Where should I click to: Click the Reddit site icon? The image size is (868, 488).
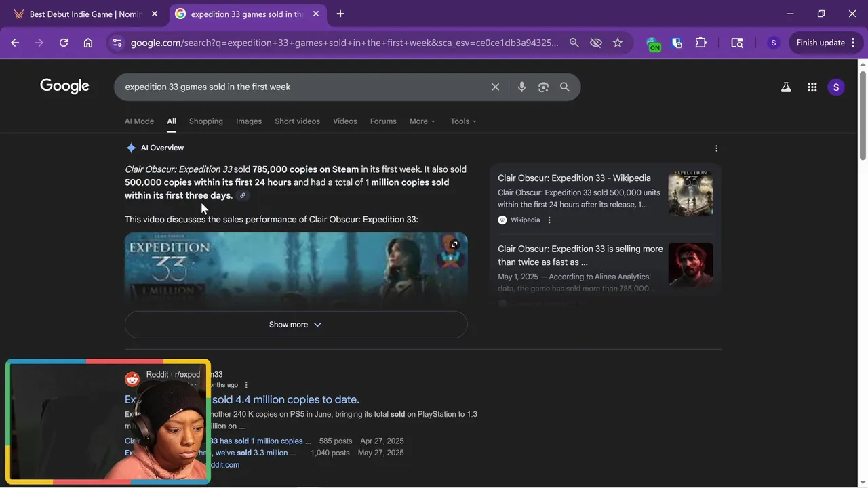click(x=132, y=380)
